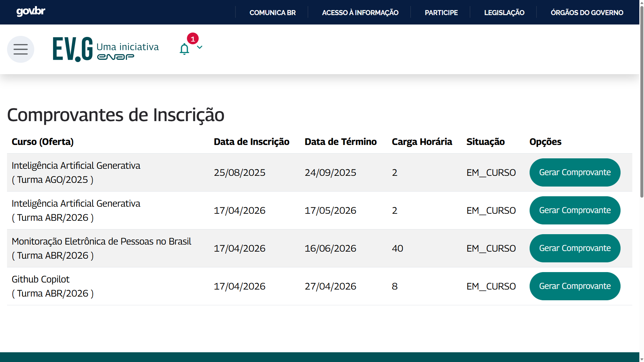Click the Situação column header

point(485,142)
